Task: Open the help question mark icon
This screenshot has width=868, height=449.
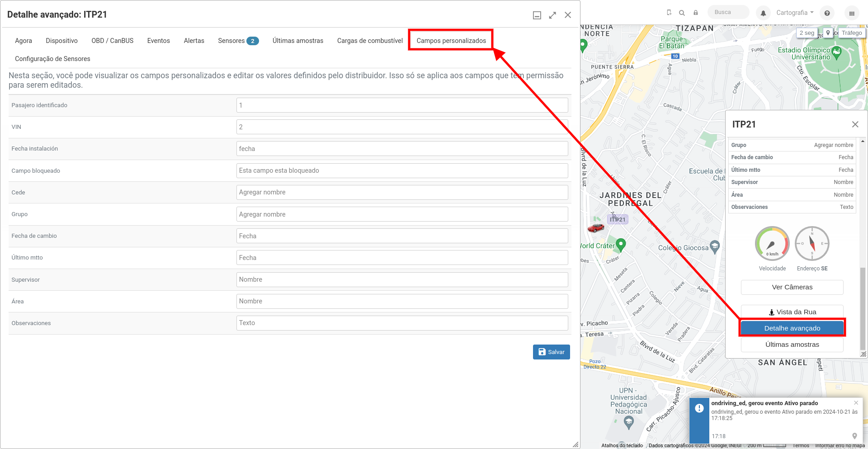Action: [x=827, y=13]
